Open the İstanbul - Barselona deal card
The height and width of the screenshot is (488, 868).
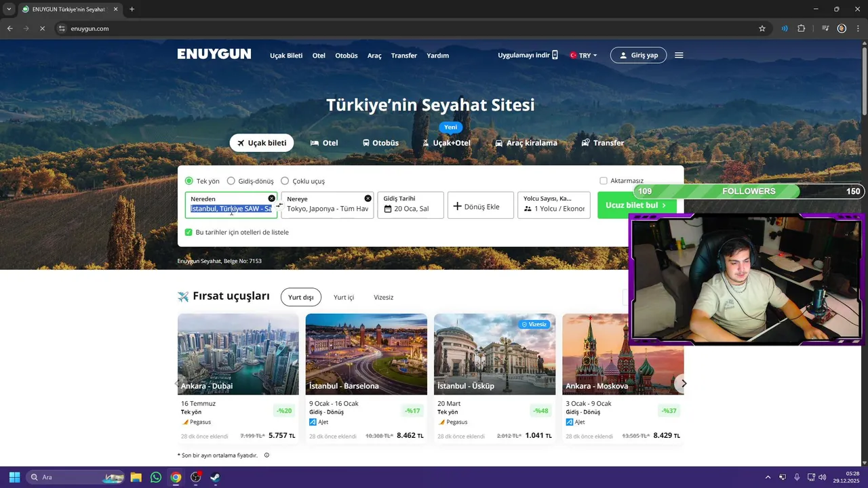point(366,378)
